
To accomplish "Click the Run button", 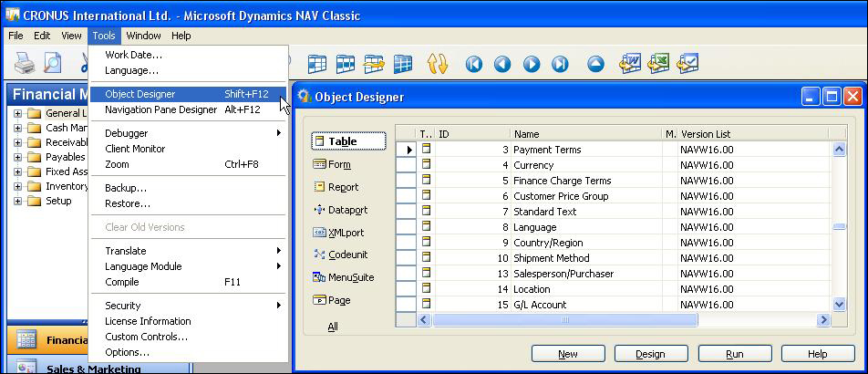I will [x=735, y=354].
